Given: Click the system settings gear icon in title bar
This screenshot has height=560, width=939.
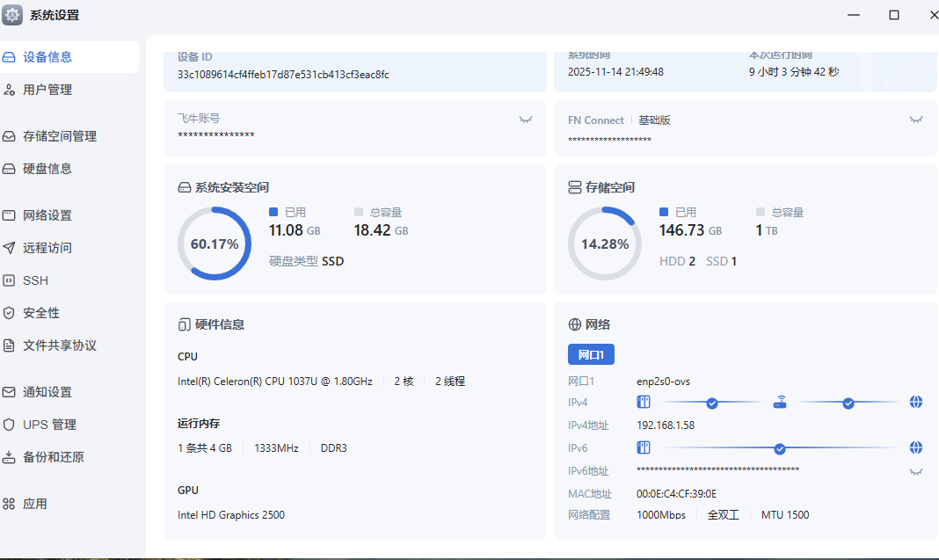Looking at the screenshot, I should 12,15.
